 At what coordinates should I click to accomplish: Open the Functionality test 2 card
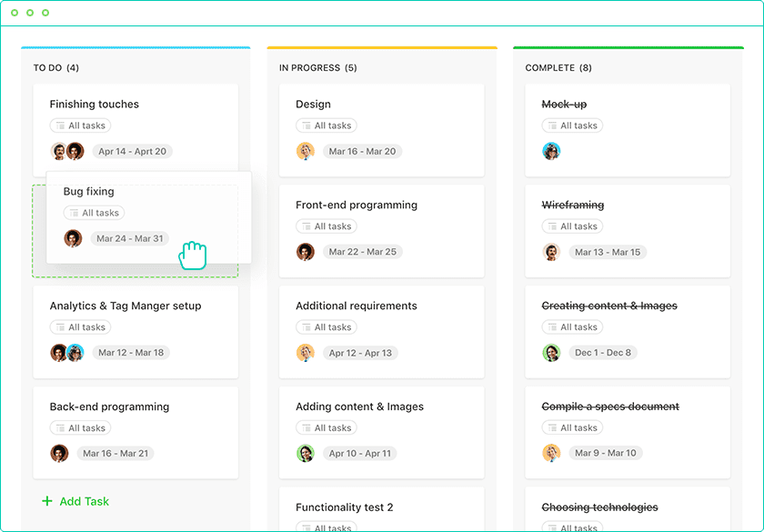click(x=345, y=507)
